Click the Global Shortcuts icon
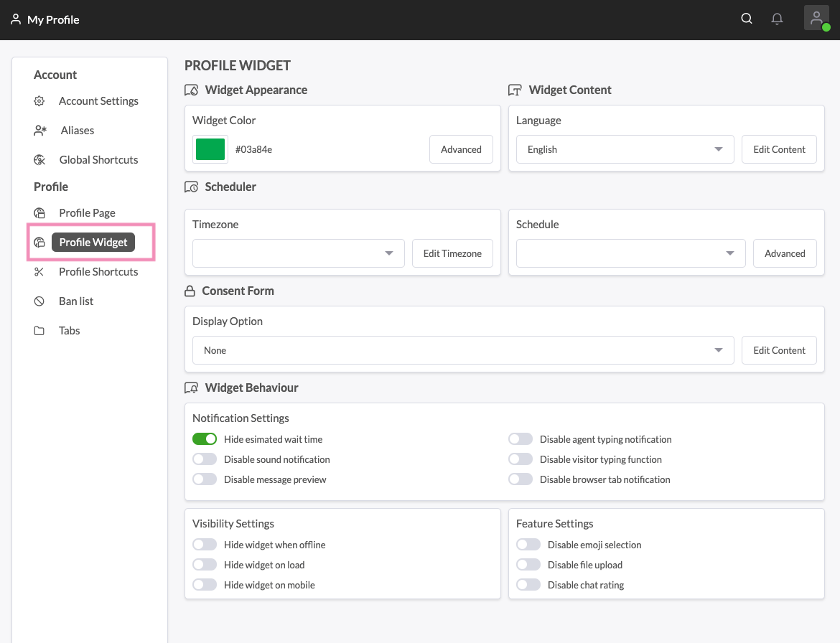This screenshot has height=643, width=840. coord(40,160)
